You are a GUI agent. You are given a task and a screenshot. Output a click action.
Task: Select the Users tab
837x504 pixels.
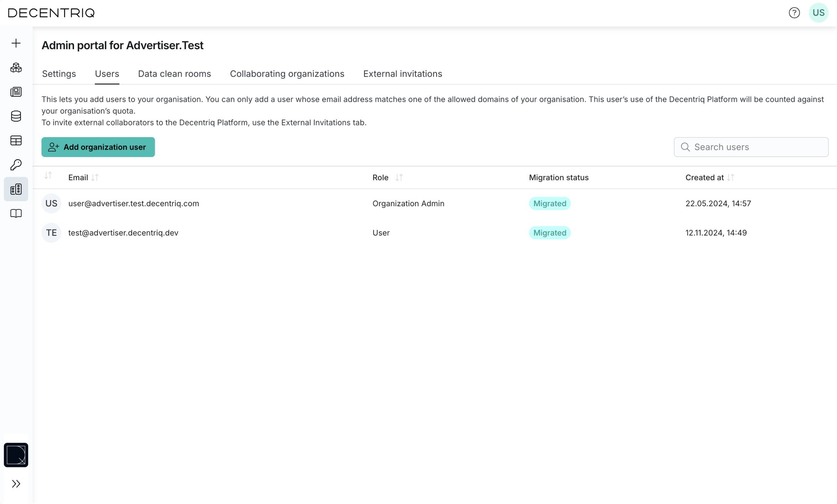click(x=107, y=74)
